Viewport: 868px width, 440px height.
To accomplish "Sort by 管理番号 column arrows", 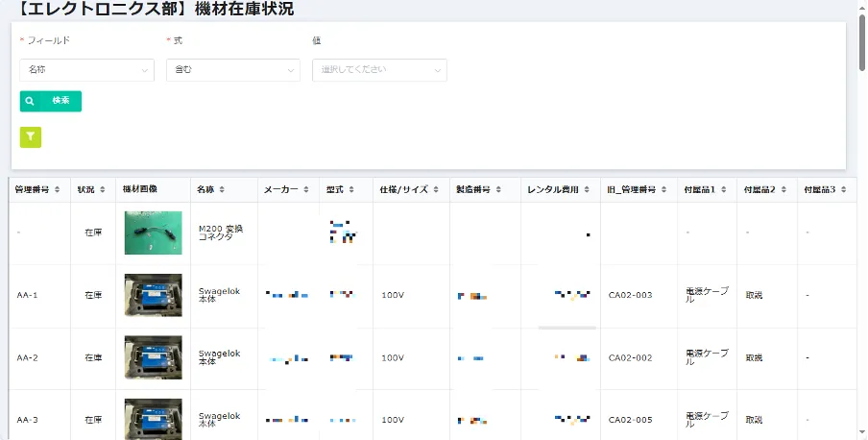I will [57, 190].
